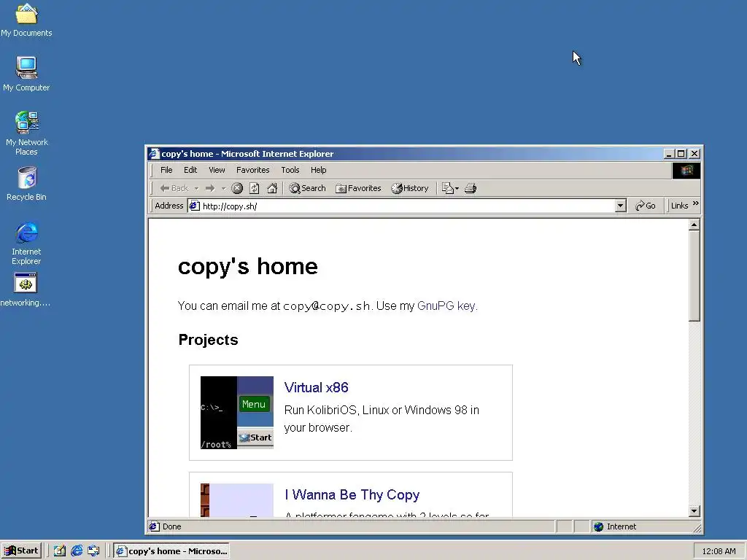The height and width of the screenshot is (560, 747).
Task: Open the View menu
Action: point(217,170)
